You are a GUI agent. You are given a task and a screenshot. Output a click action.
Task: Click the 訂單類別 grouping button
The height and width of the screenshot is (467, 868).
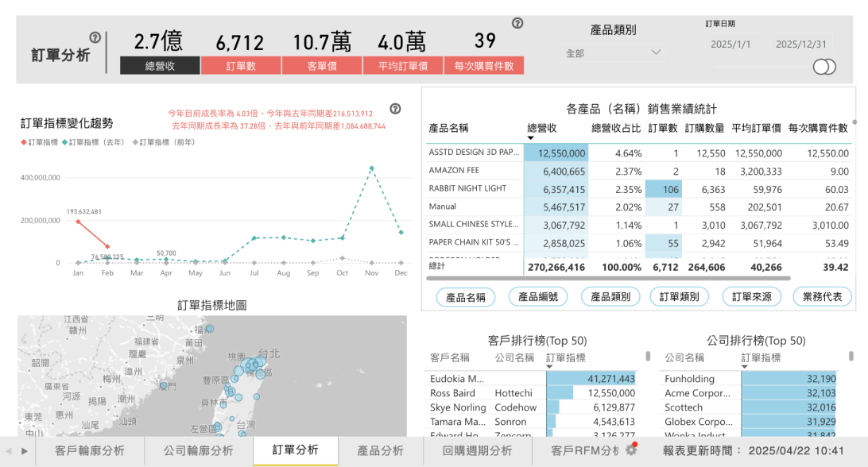(680, 296)
